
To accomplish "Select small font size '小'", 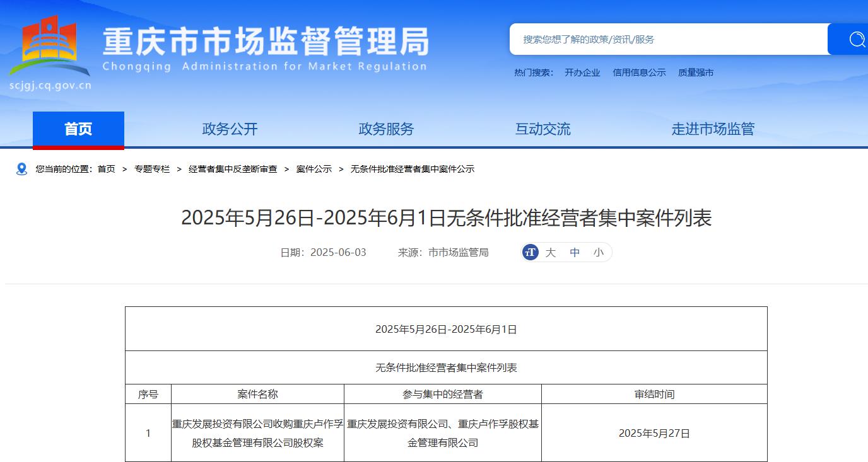I will pos(598,252).
